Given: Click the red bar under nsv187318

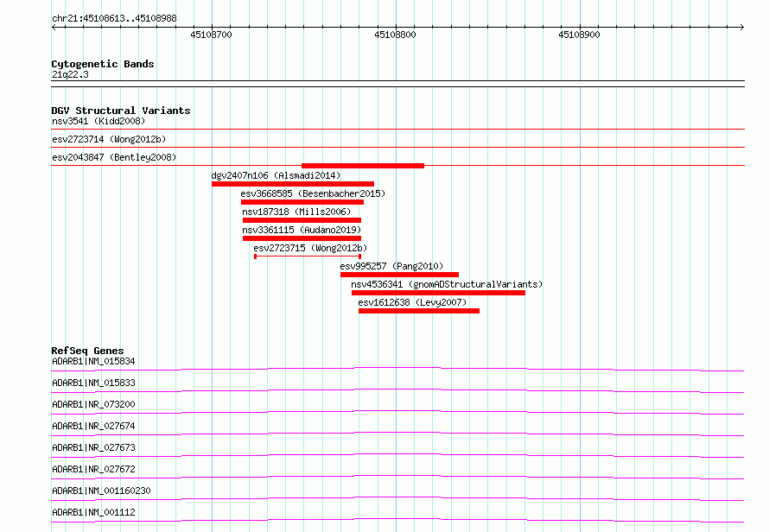Looking at the screenshot, I should click(x=302, y=220).
